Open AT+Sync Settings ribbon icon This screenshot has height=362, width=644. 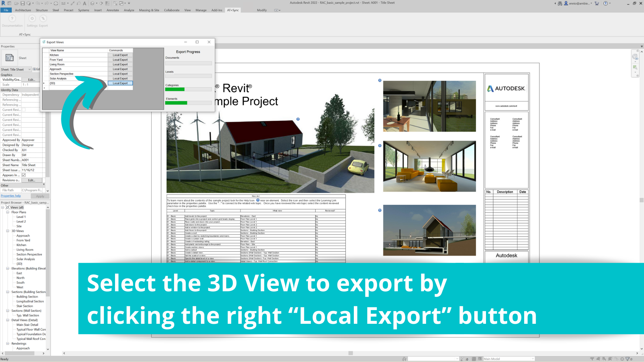[x=32, y=19]
